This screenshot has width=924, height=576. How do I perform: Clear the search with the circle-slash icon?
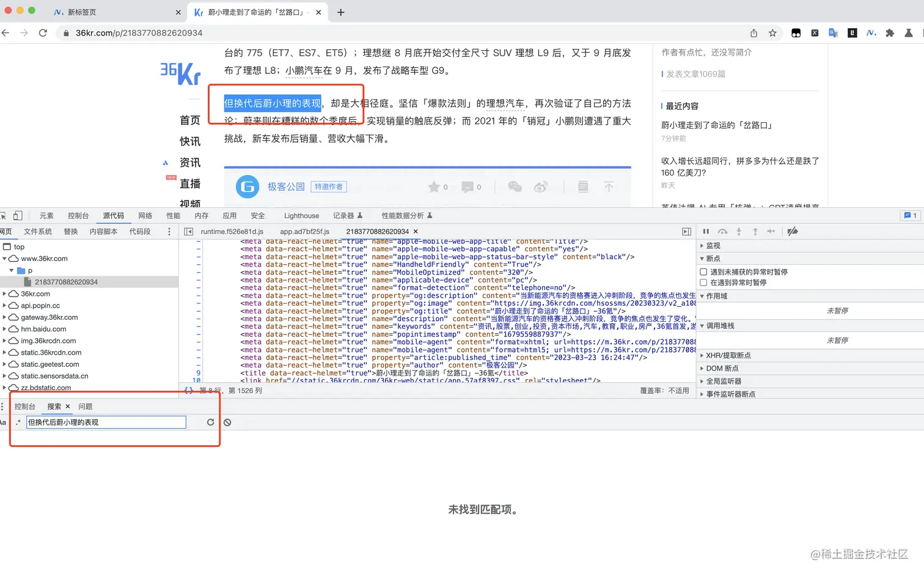[x=227, y=422]
